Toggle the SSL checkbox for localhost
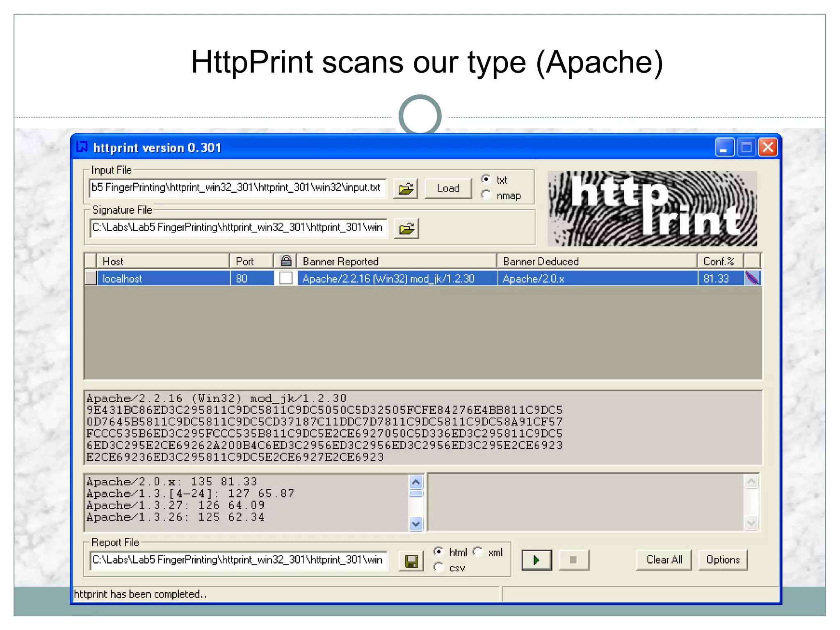This screenshot has width=840, height=630. [x=286, y=278]
